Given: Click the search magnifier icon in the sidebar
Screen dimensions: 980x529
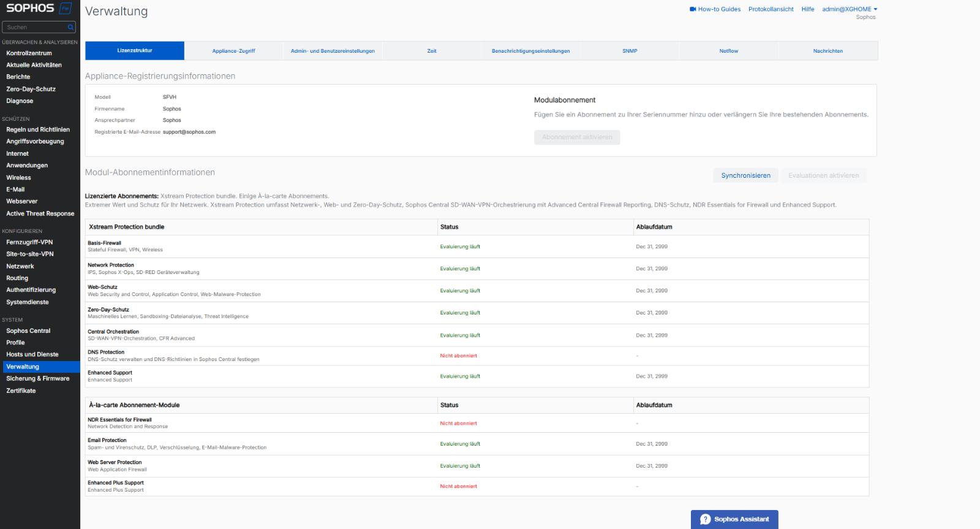Looking at the screenshot, I should click(70, 27).
